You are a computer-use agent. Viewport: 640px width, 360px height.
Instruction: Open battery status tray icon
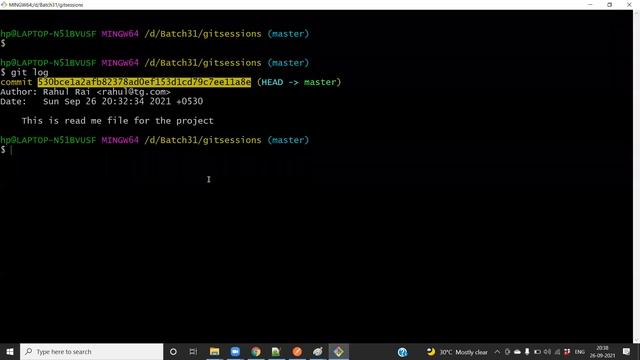[537, 352]
